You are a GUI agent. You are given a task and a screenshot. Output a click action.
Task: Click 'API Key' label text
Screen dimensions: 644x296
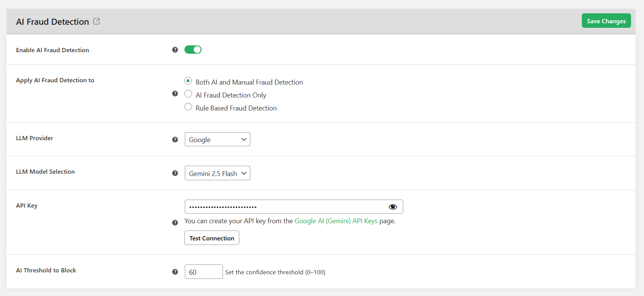27,206
